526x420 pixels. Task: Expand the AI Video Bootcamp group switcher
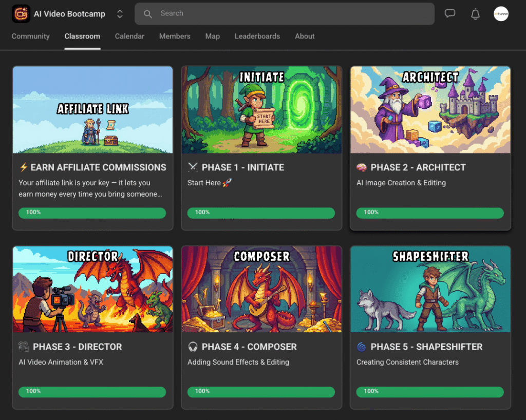point(120,14)
